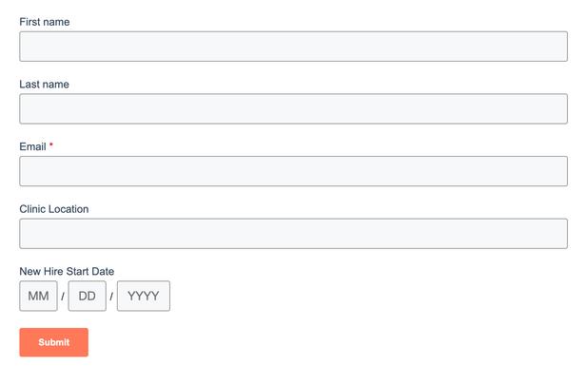
Task: Place cursor in the required Email box
Action: pos(293,171)
